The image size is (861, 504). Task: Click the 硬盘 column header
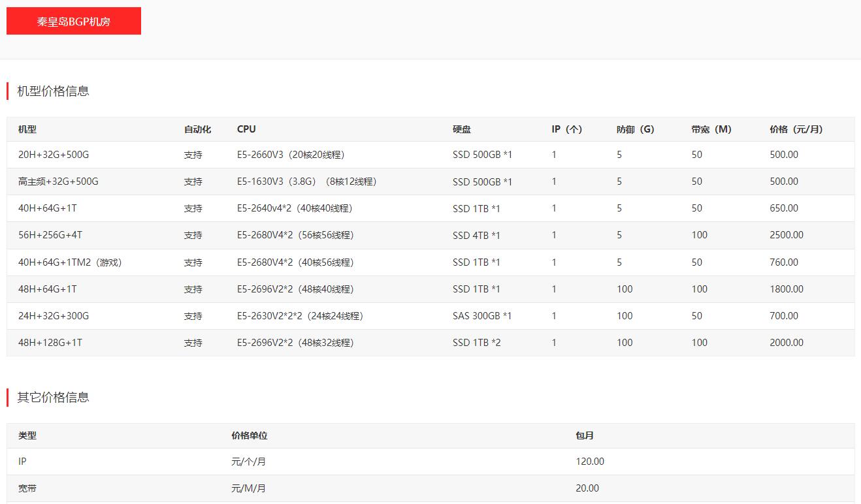(x=461, y=129)
